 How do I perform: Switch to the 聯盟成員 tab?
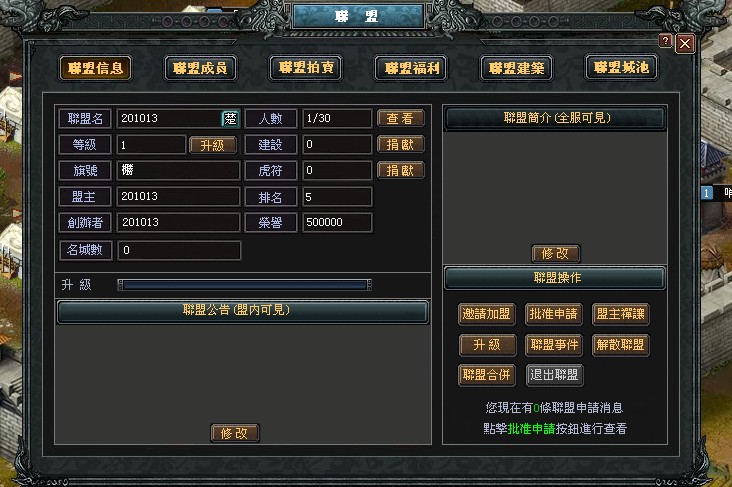[200, 68]
